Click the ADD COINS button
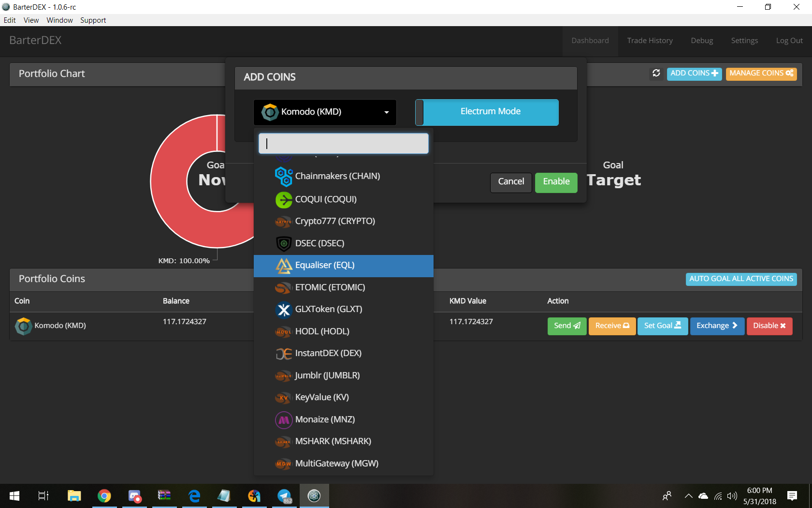Image resolution: width=812 pixels, height=508 pixels. tap(694, 74)
